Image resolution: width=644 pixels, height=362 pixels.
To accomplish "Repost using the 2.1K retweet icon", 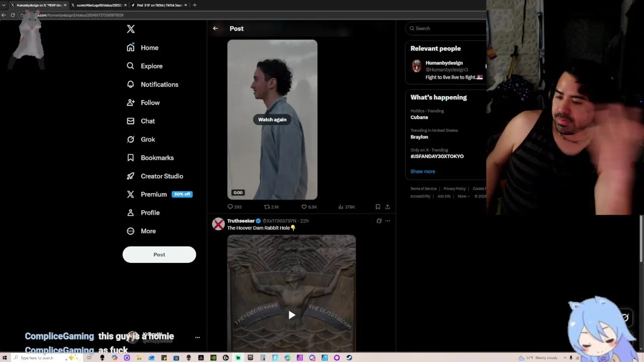I will pyautogui.click(x=272, y=207).
